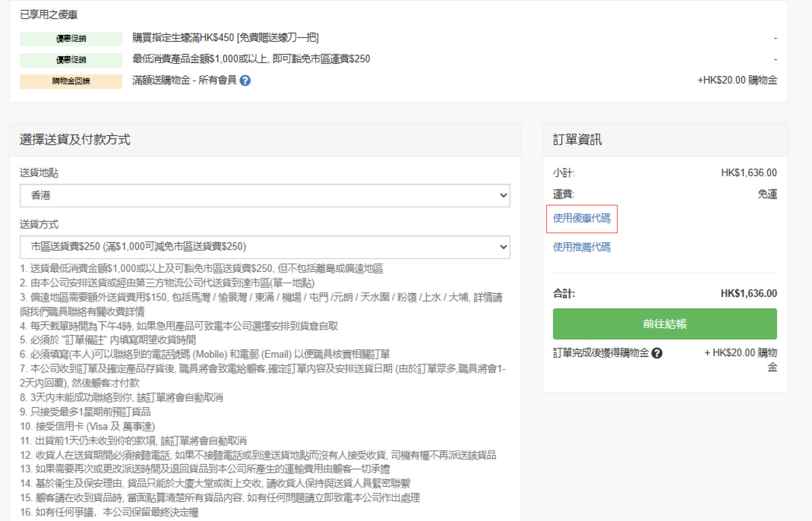812x521 pixels.
Task: Click the 使用優惠代碼 link
Action: (581, 219)
